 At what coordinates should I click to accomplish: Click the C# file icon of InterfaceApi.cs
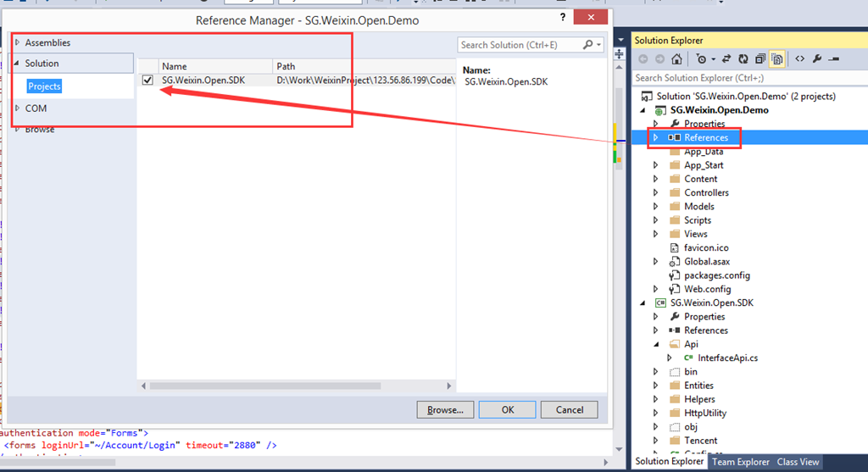[688, 358]
